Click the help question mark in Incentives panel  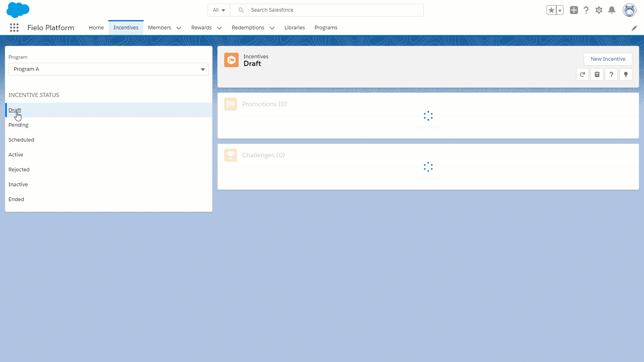[611, 74]
